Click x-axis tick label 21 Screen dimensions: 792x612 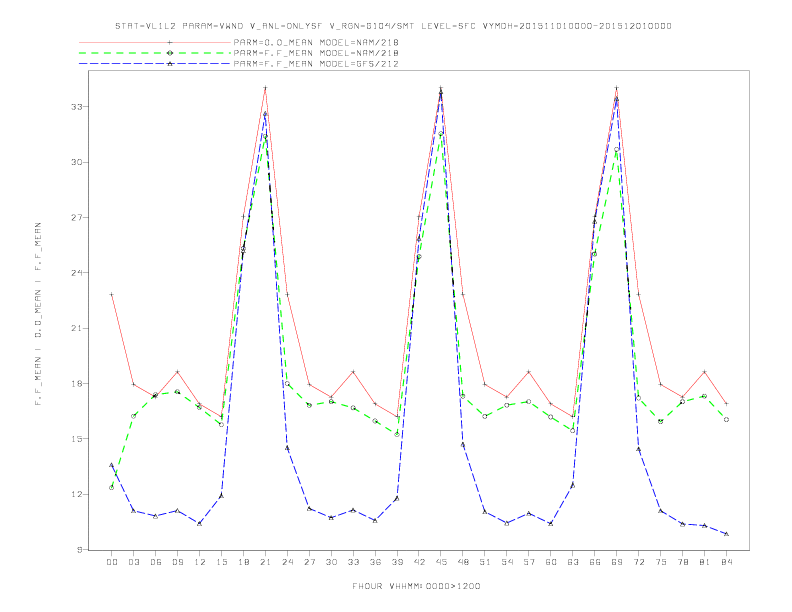click(265, 562)
